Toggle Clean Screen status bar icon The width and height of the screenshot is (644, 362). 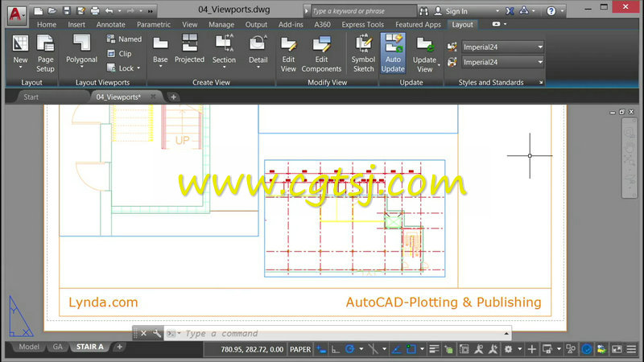click(x=617, y=349)
